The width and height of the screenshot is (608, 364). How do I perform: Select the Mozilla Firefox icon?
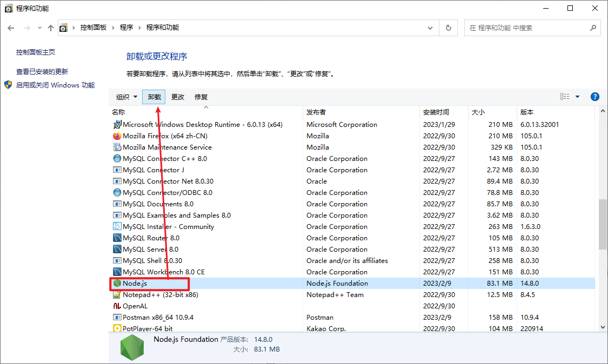pyautogui.click(x=117, y=136)
